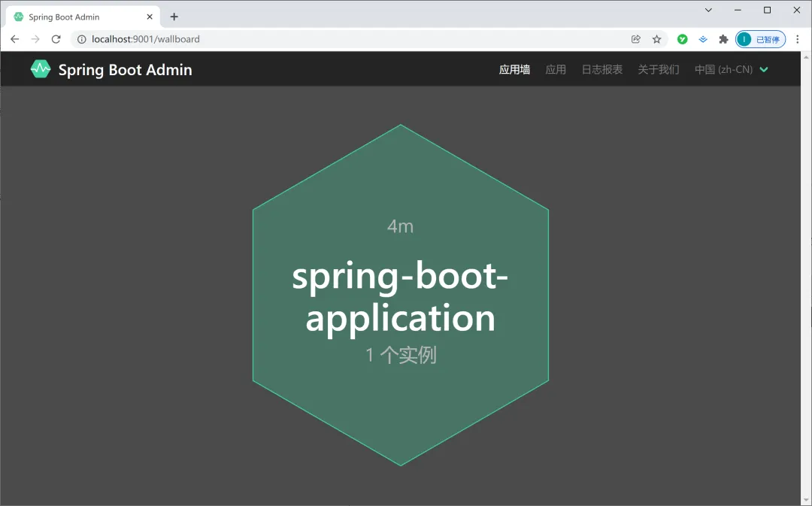Open the 日志报表 menu item
The height and width of the screenshot is (506, 812).
coord(602,69)
